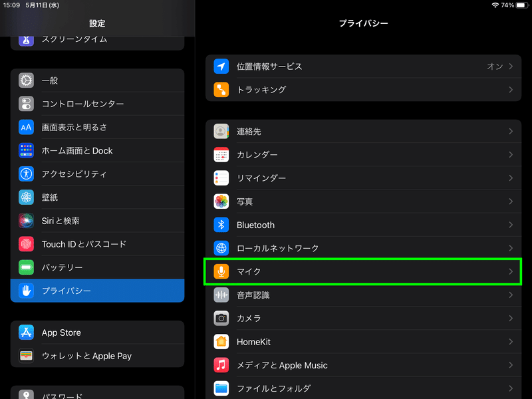Tap the General (一般) gear icon
Image resolution: width=532 pixels, height=399 pixels.
click(26, 80)
